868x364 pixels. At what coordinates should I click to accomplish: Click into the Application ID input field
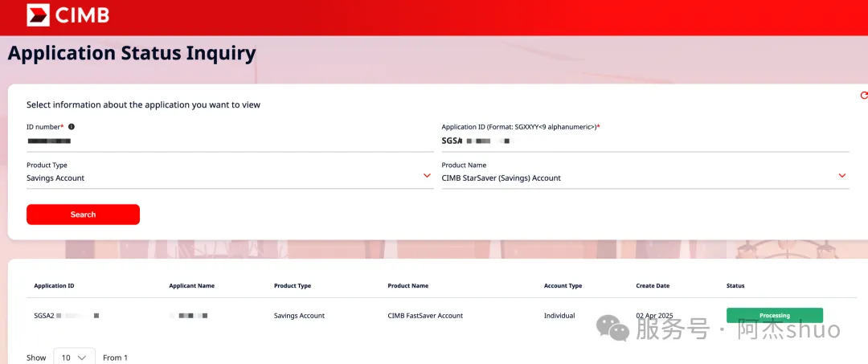pos(645,141)
